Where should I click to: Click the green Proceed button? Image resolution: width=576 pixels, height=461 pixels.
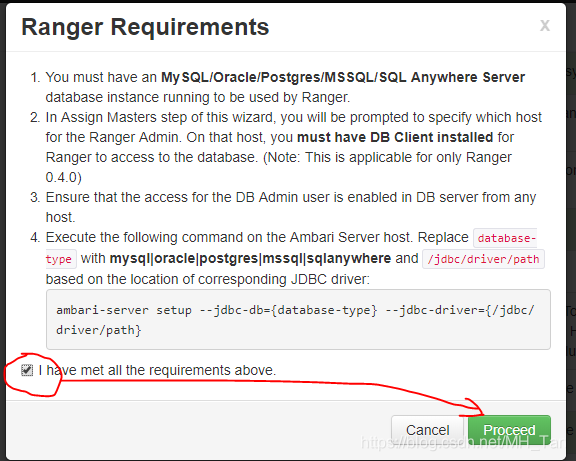(x=509, y=430)
